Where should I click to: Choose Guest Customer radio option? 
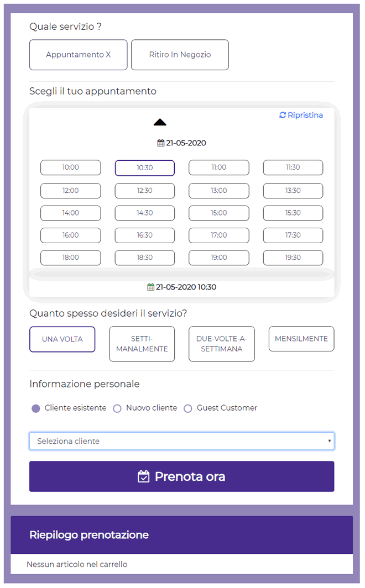pos(188,408)
